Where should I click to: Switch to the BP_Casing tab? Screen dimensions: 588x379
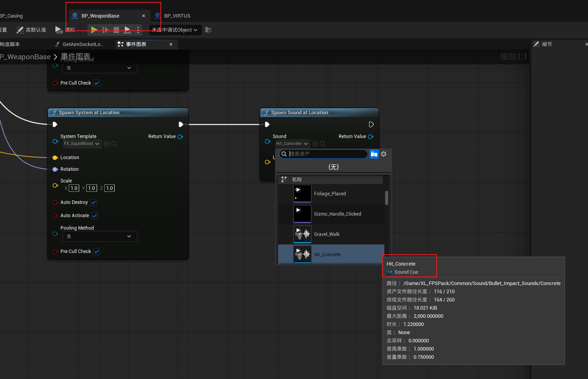pyautogui.click(x=11, y=16)
